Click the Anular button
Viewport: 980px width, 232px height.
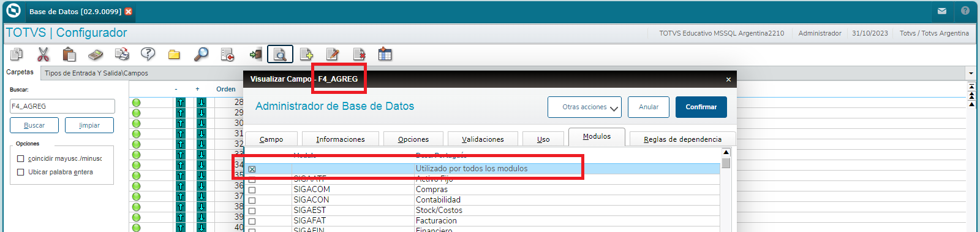[x=649, y=107]
